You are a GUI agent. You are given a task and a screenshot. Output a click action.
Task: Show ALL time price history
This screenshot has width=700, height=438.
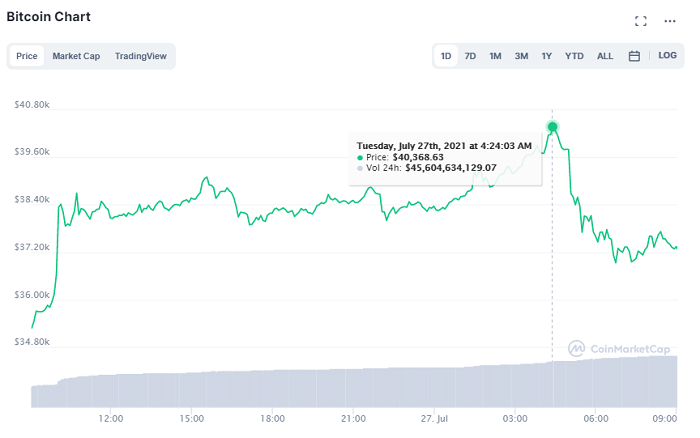pyautogui.click(x=605, y=56)
